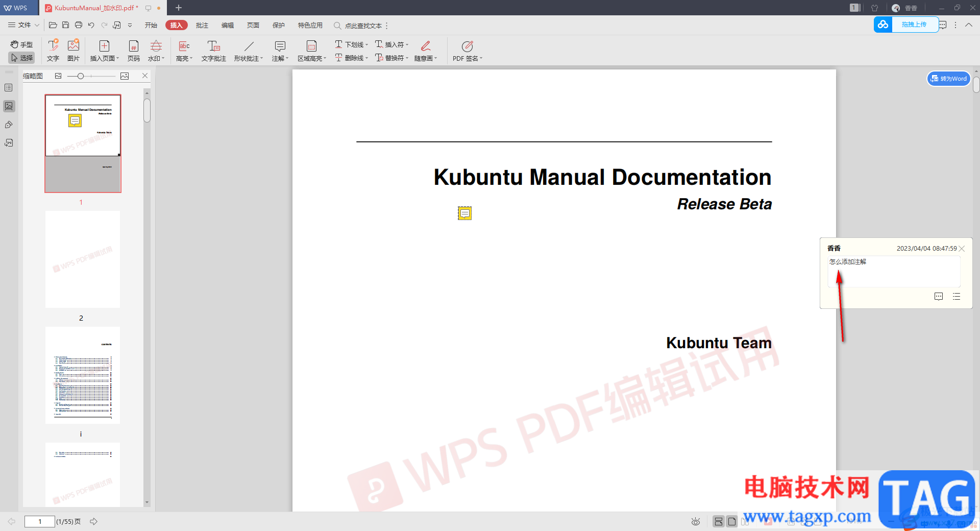The width and height of the screenshot is (980, 531).
Task: Switch to the 批注 tab
Action: [202, 25]
